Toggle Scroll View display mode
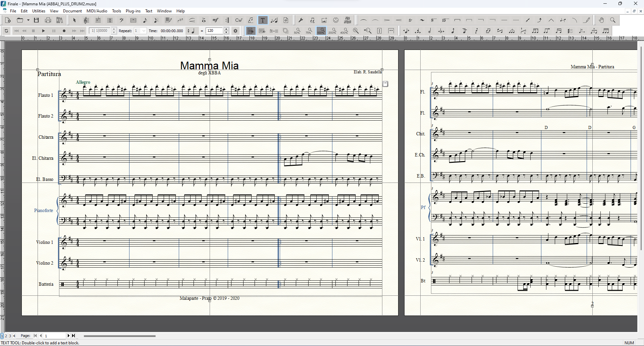Viewport: 644px width, 346px height. (x=262, y=31)
